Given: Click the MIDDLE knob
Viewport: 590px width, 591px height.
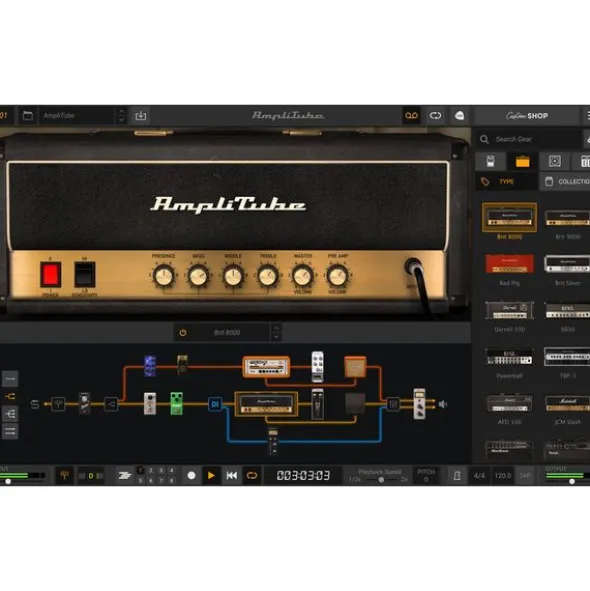Looking at the screenshot, I should coord(233,276).
